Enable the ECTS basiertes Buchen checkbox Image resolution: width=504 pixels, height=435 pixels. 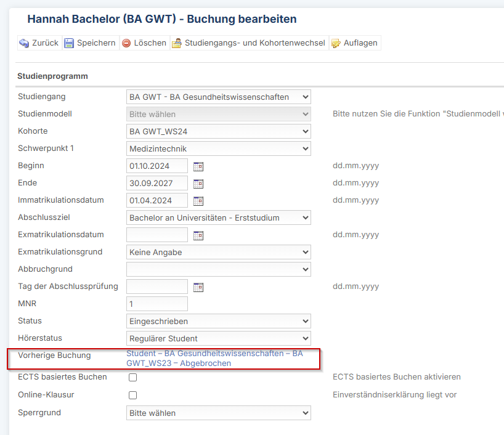pyautogui.click(x=132, y=378)
